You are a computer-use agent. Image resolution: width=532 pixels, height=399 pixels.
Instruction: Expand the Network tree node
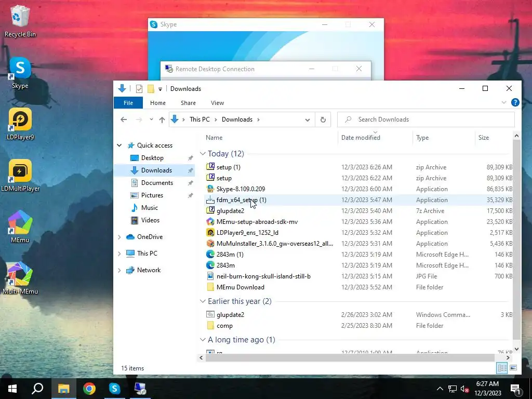coord(119,270)
